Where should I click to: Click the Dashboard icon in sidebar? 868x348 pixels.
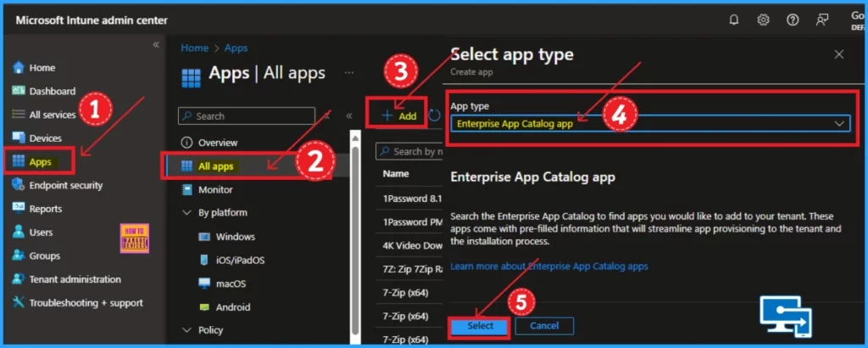[19, 91]
